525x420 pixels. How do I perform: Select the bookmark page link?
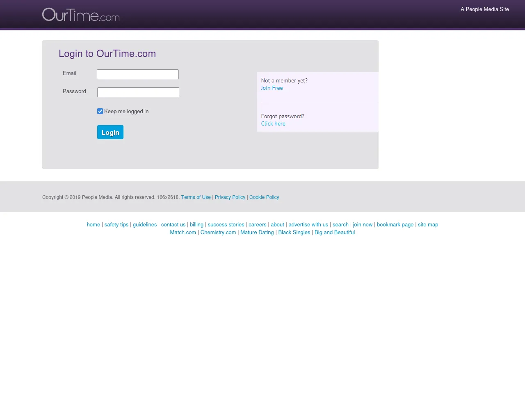coord(395,225)
